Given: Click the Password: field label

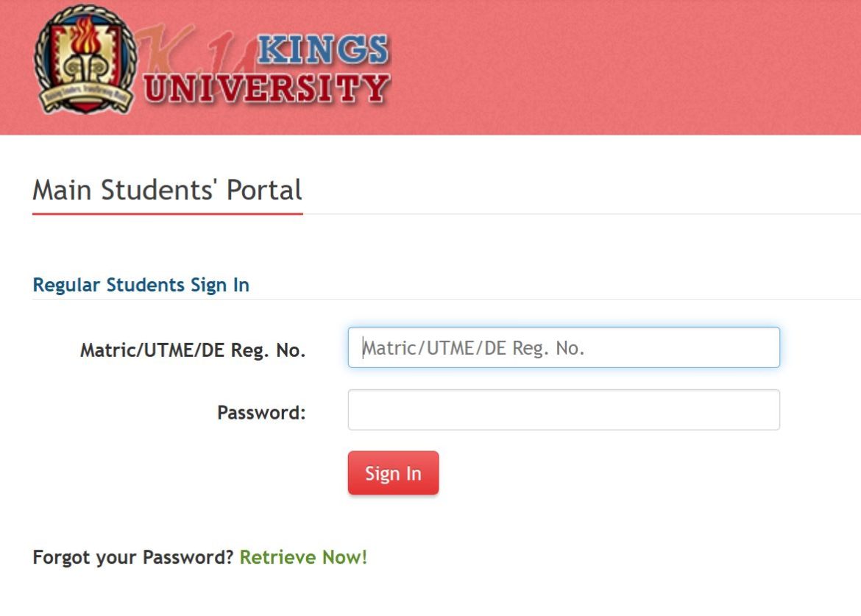Looking at the screenshot, I should click(x=261, y=412).
